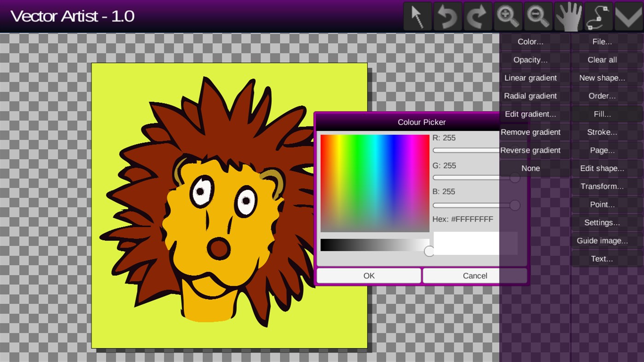Apply a Linear gradient
The height and width of the screenshot is (362, 644).
(530, 78)
